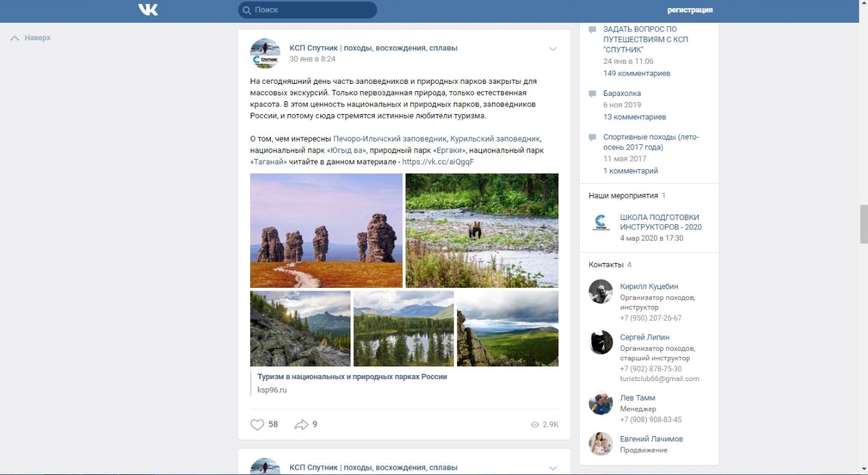Screen dimensions: 868x475
Task: Click turistclub66@gmail.com email
Action: coord(660,378)
